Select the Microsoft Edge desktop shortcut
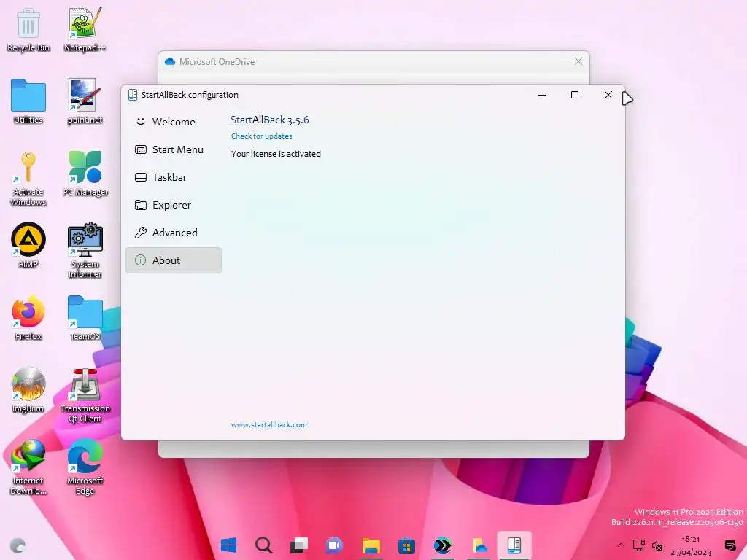The width and height of the screenshot is (747, 560). point(85,467)
